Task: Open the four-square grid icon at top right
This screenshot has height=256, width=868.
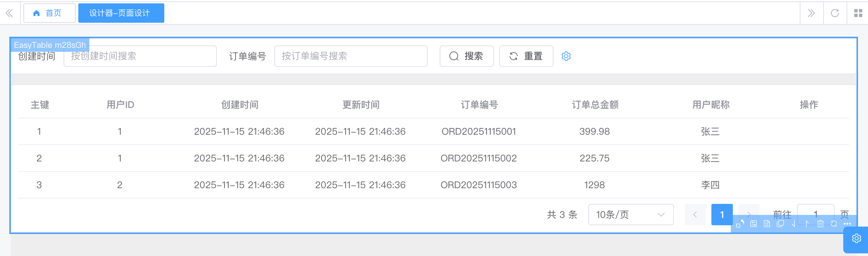Action: [858, 13]
